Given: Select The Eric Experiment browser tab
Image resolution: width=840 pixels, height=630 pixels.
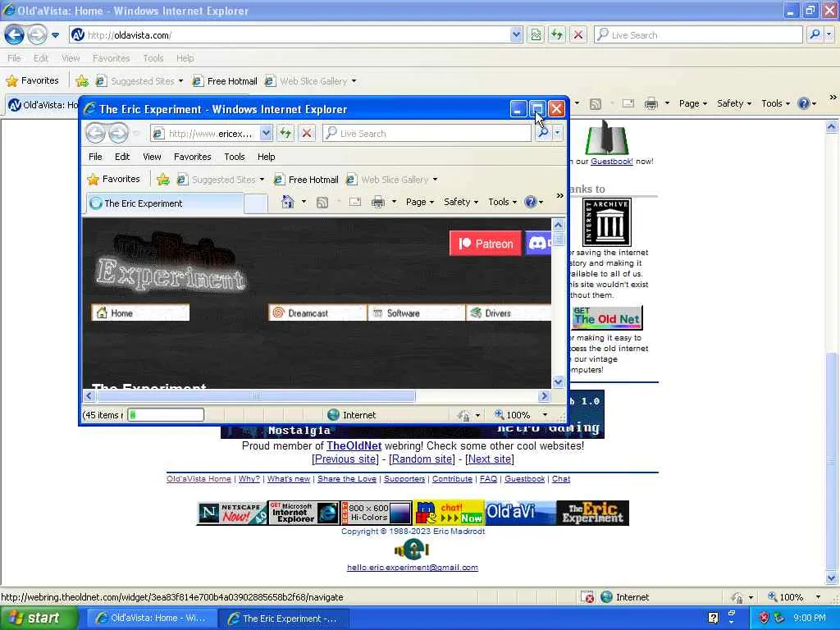Looking at the screenshot, I should tap(164, 203).
